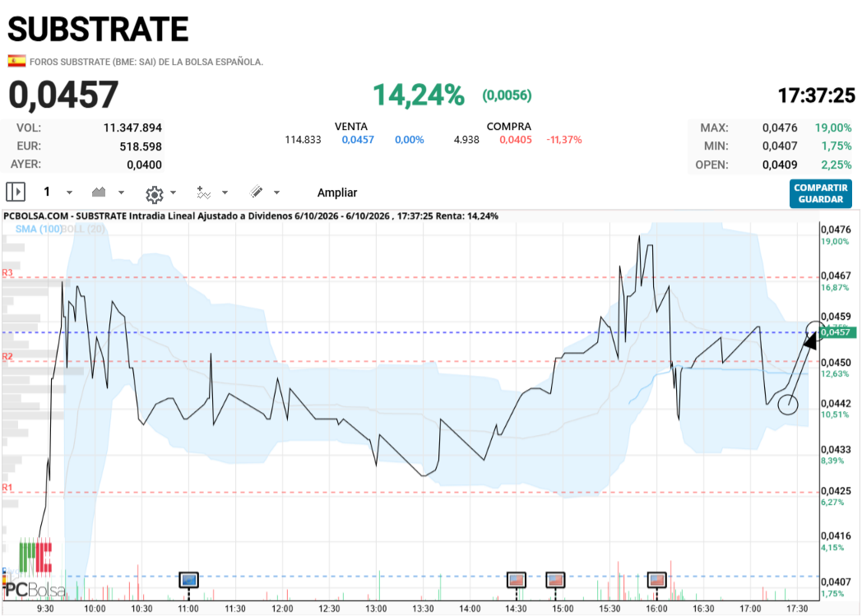Click the US flag event marker at 15:00

pos(555,580)
